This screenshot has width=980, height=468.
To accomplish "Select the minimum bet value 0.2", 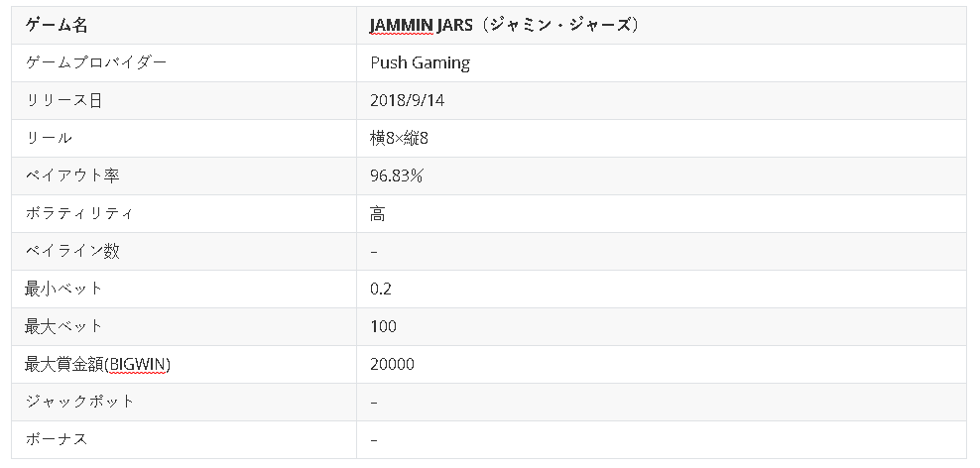I will [x=381, y=289].
